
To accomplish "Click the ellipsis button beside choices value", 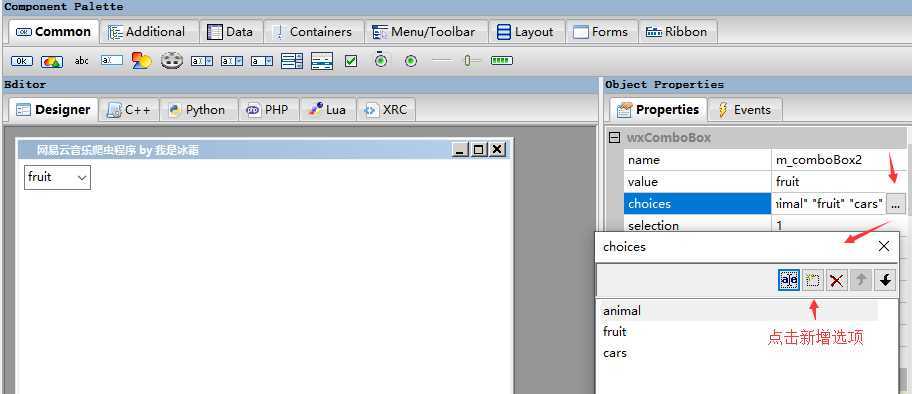I will click(896, 204).
